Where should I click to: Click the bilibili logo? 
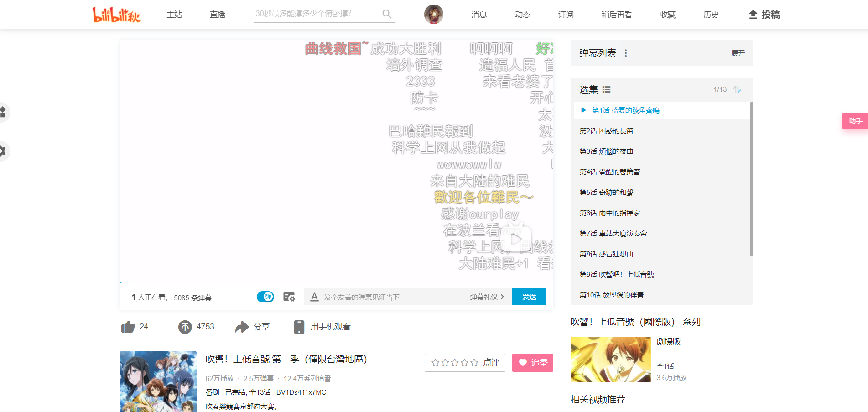pos(116,15)
